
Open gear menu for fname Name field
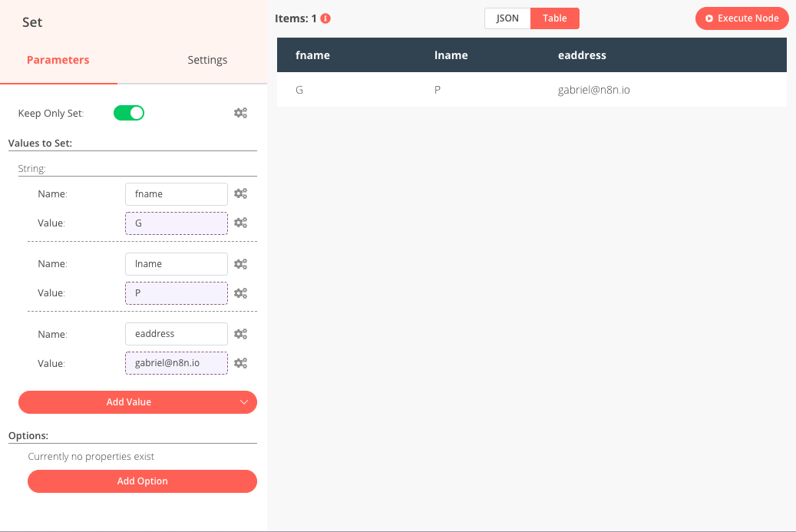[x=240, y=193]
